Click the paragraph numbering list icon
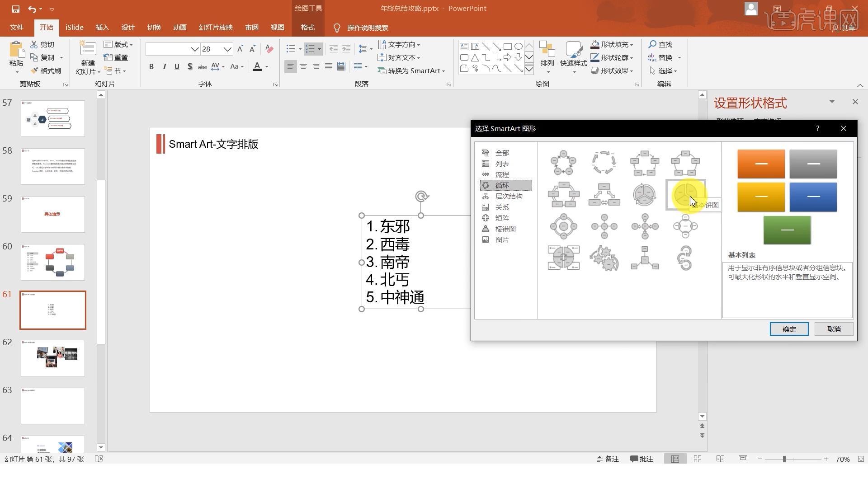Viewport: 868px width, 488px height. 310,49
